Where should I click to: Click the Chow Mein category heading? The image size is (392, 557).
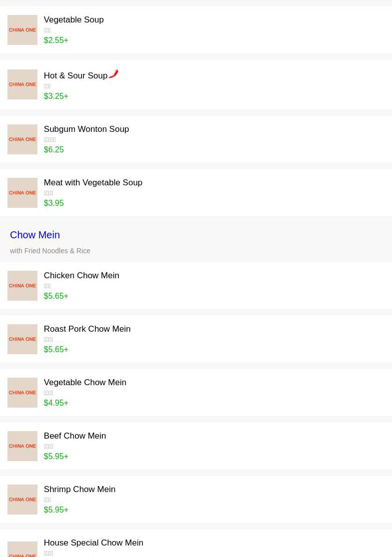35,235
